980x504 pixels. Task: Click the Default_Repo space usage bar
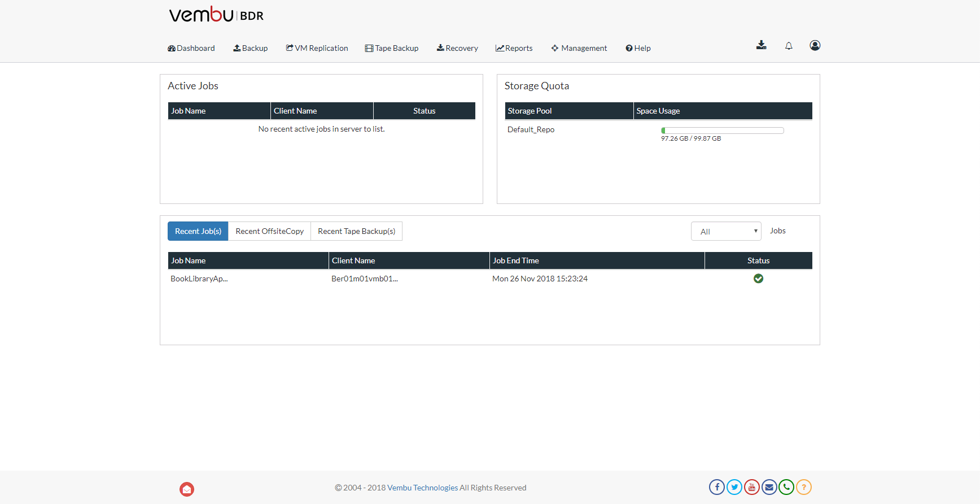723,131
